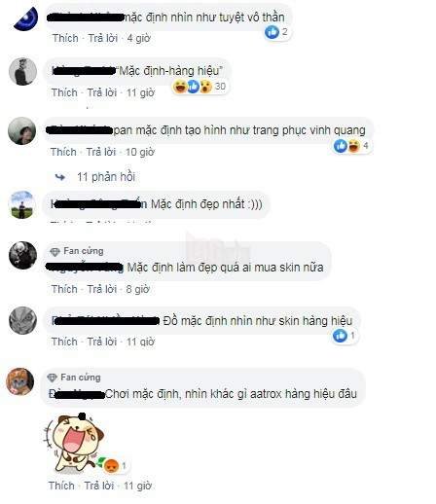Viewport: 436px width, 504px height.
Task: Click the like icon on 'skin hàng hiệu' comment
Action: [x=340, y=336]
